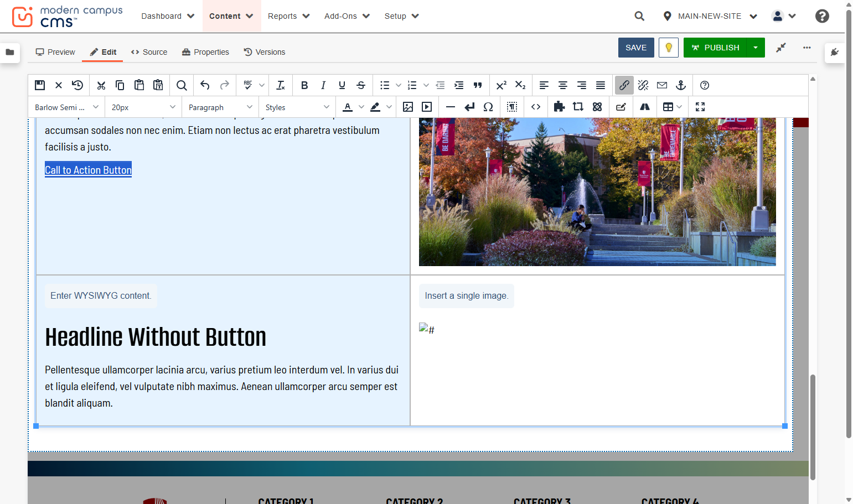Switch to the Versions tab
This screenshot has height=504, width=853.
point(265,52)
